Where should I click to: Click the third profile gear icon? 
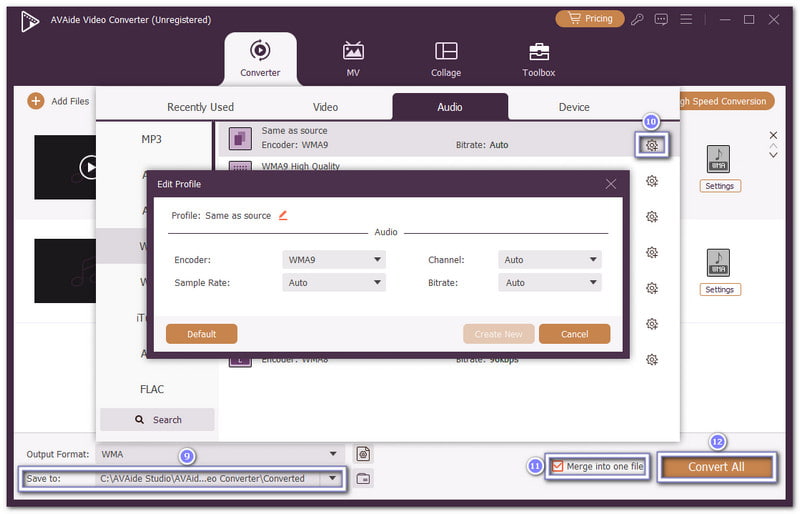click(652, 217)
